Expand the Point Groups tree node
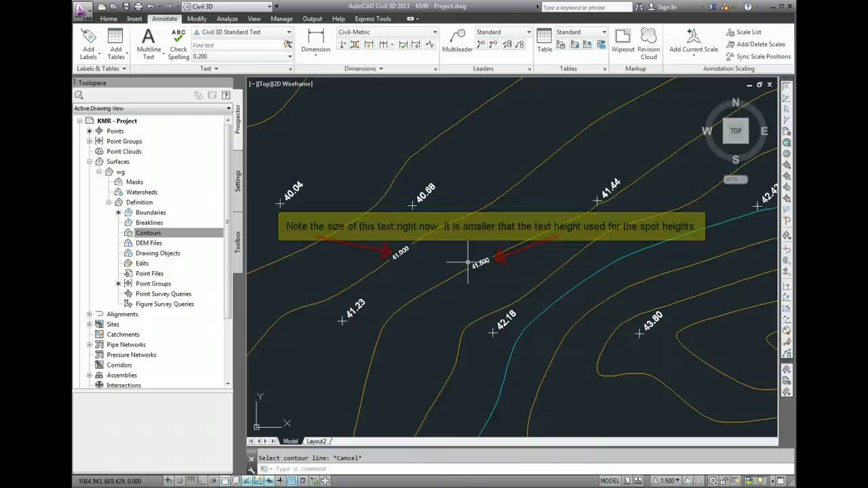868x488 pixels. tap(90, 141)
